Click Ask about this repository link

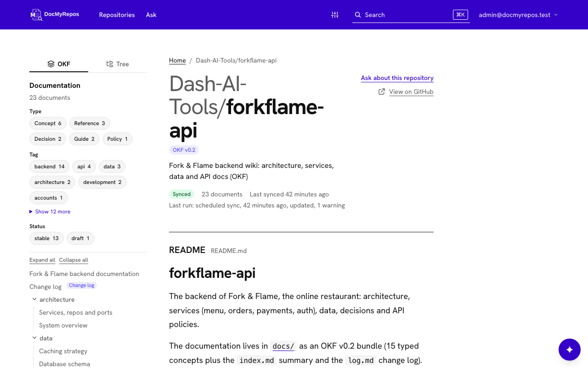coord(397,78)
